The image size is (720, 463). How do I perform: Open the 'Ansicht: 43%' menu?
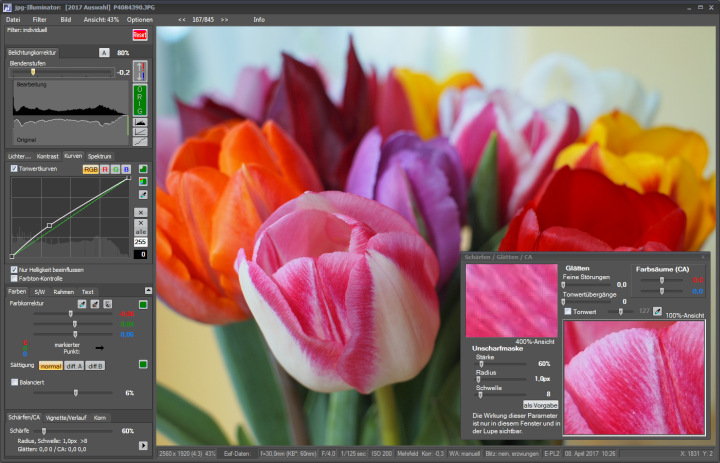pos(101,20)
